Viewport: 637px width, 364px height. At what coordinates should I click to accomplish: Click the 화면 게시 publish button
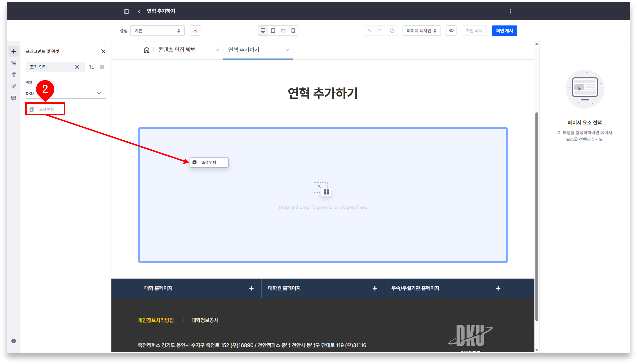[x=504, y=31]
